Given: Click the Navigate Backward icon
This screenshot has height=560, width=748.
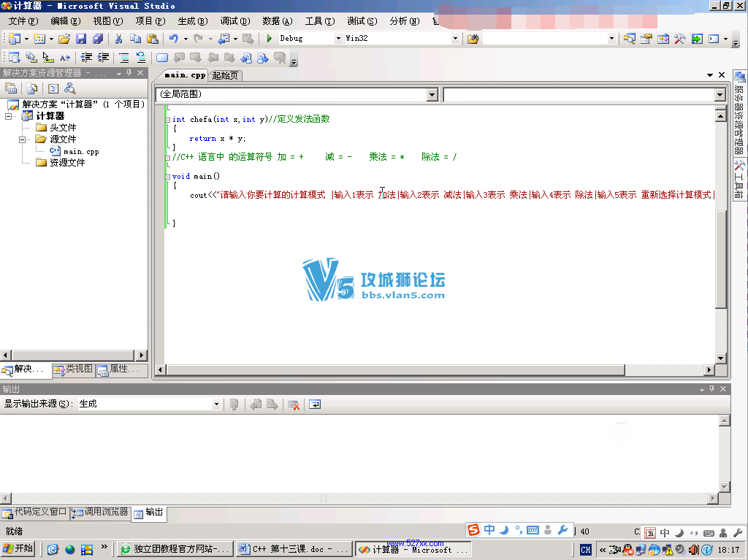Looking at the screenshot, I should 224,39.
